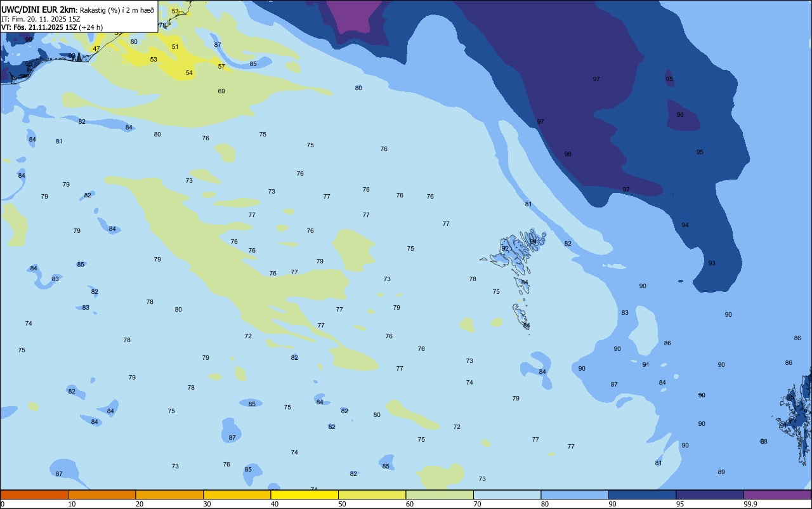Click the map value '69'

(221, 91)
